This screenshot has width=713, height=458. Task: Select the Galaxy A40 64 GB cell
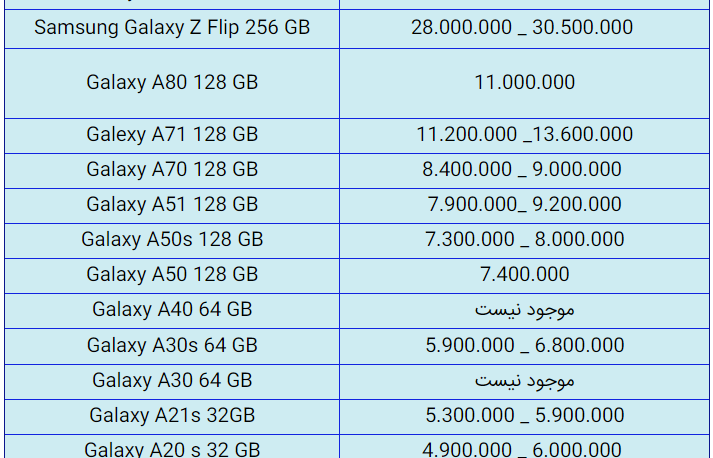tap(172, 309)
